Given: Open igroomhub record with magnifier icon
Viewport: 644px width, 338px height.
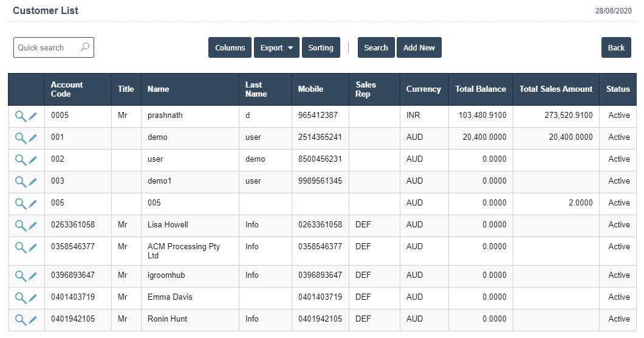Looking at the screenshot, I should point(20,276).
